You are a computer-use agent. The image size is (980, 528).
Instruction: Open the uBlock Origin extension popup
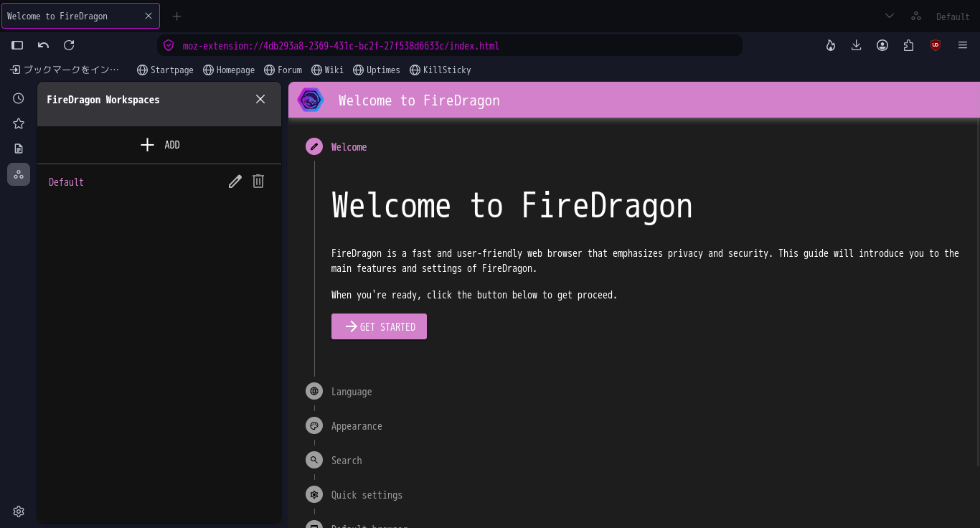pyautogui.click(x=936, y=45)
